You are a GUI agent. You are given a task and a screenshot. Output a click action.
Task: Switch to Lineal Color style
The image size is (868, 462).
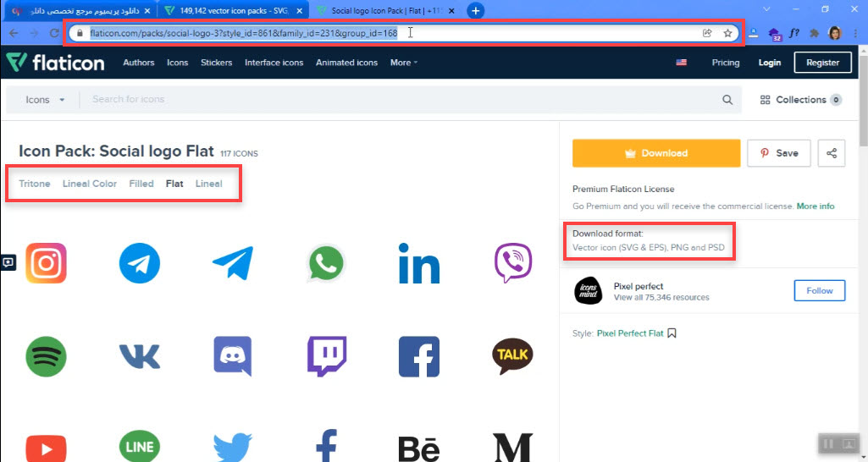coord(90,184)
